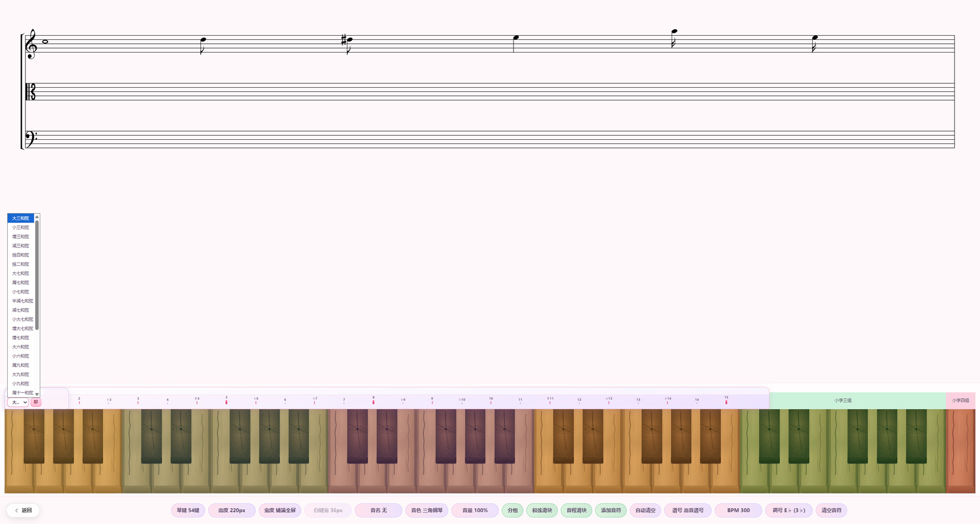The width and height of the screenshot is (980, 524).
Task: Click the alto clef on middle staff
Action: (31, 92)
